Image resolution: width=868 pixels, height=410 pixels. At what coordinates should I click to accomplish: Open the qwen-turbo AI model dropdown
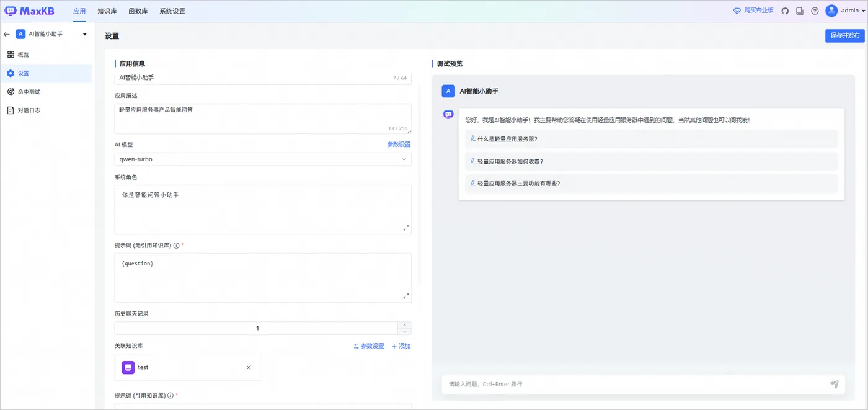(x=263, y=159)
